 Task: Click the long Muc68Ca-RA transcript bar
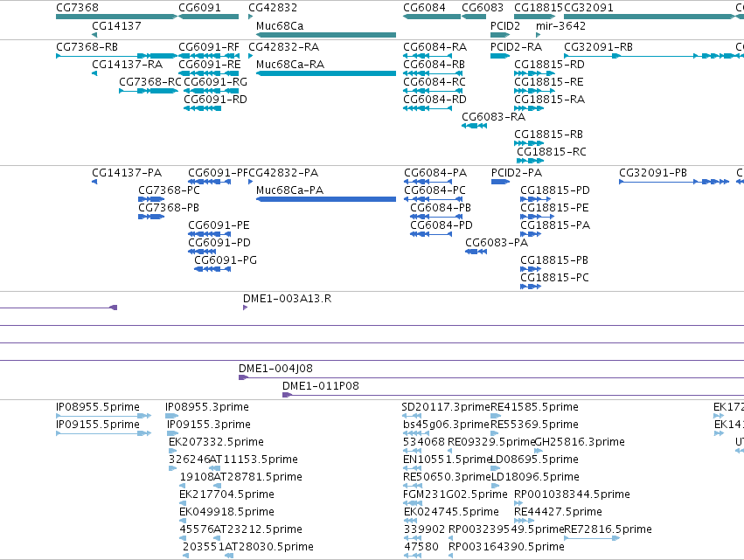326,73
